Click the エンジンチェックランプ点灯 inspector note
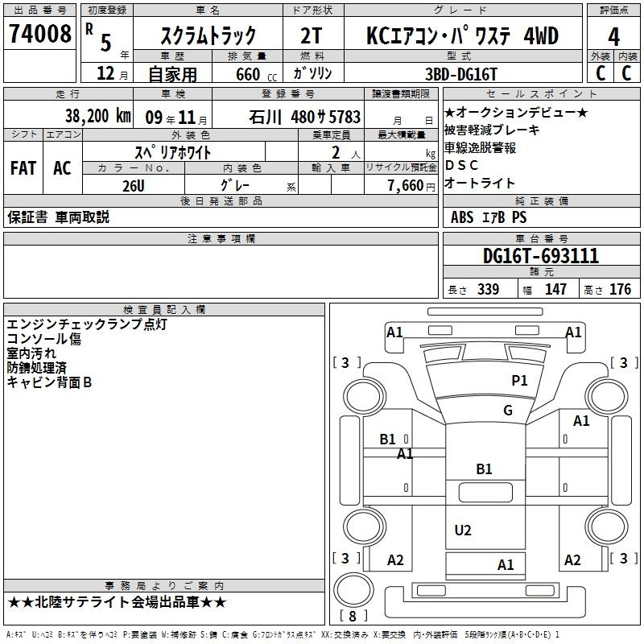The height and width of the screenshot is (644, 644). pos(87,324)
